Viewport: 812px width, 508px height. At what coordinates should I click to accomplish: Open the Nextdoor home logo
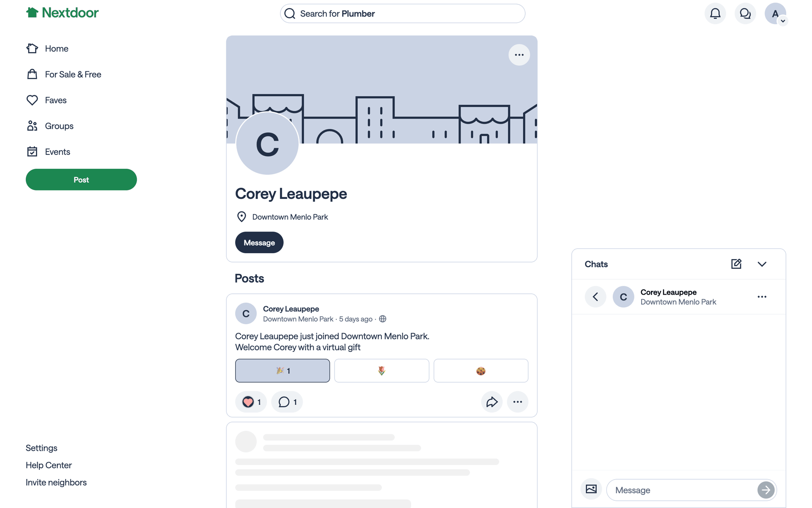(x=62, y=13)
